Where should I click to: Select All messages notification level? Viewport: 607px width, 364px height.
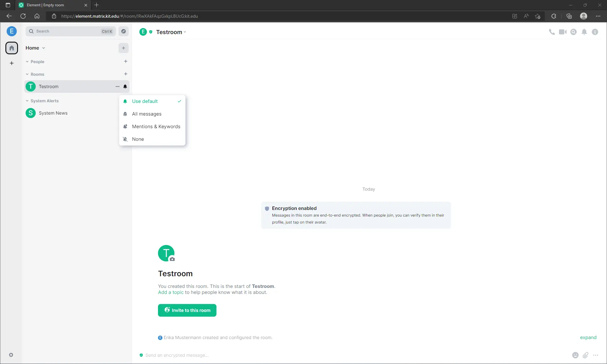(x=147, y=114)
